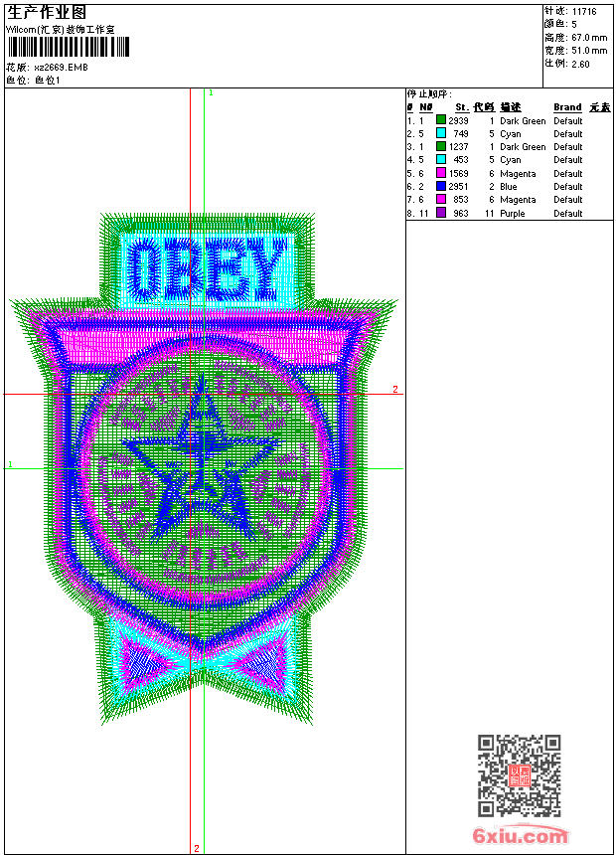Select the stitch count value '11716'
The image size is (616, 855).
tap(584, 12)
